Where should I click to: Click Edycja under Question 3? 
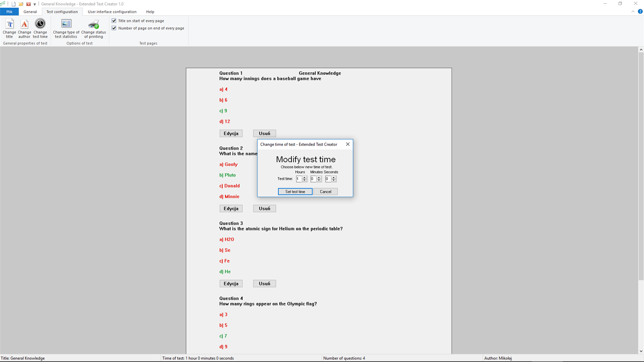point(231,283)
